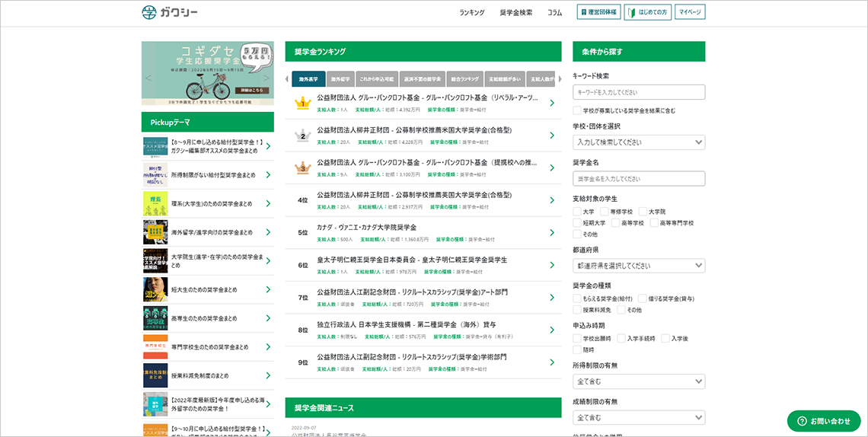Show next banner with right carousel arrow
This screenshot has width=868, height=437.
(x=266, y=78)
